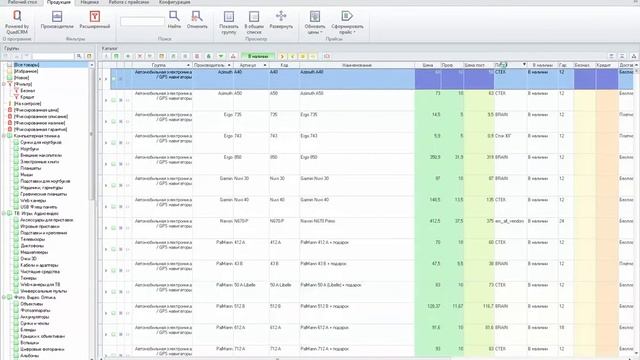Open the Планшеты group

31,168
